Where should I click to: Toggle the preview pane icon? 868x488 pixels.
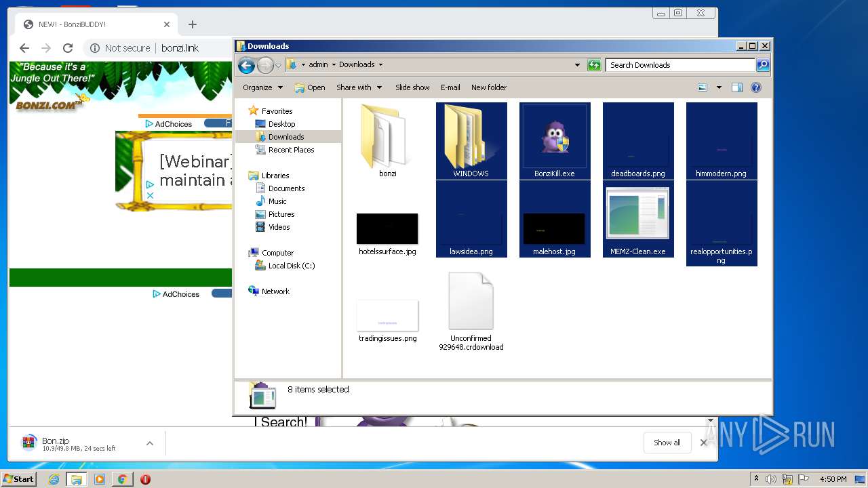pyautogui.click(x=737, y=87)
